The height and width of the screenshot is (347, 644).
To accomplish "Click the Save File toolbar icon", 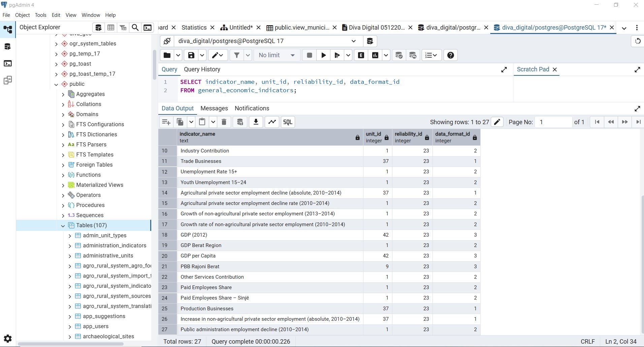I will click(x=191, y=55).
